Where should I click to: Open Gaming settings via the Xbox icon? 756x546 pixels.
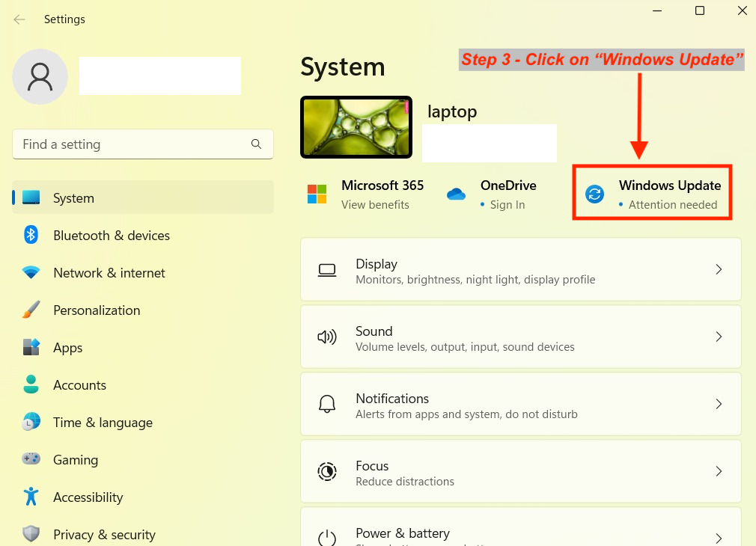[x=31, y=459]
